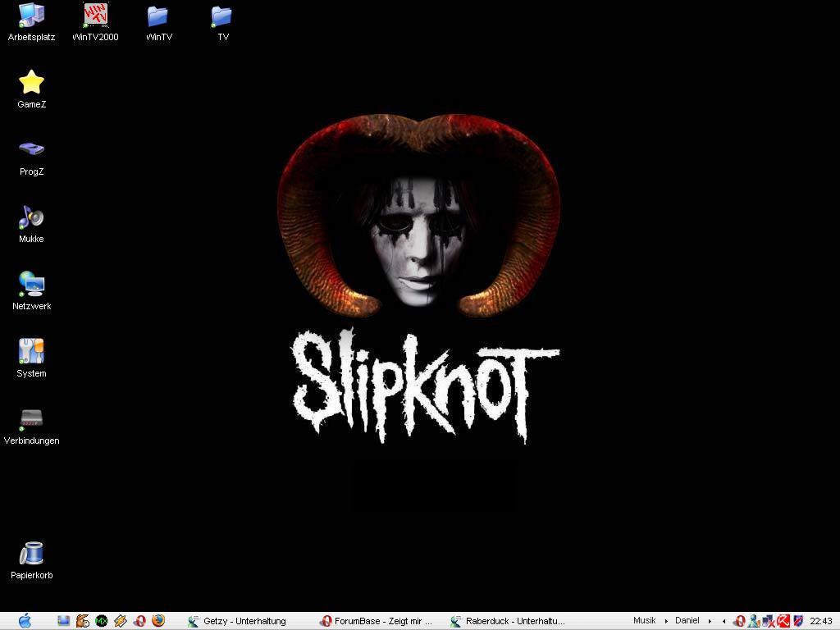Click the shield tray icon
This screenshot has height=630, width=840.
[798, 621]
